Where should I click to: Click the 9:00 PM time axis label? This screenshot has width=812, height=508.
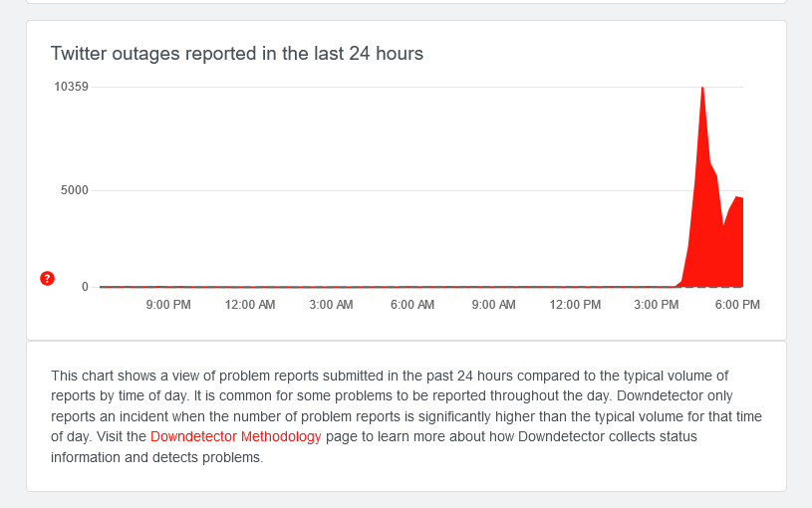pyautogui.click(x=168, y=305)
